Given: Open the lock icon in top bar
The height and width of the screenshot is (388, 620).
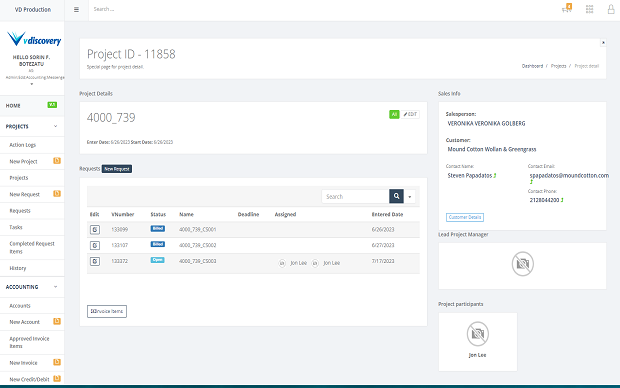Looking at the screenshot, I should tap(611, 9).
